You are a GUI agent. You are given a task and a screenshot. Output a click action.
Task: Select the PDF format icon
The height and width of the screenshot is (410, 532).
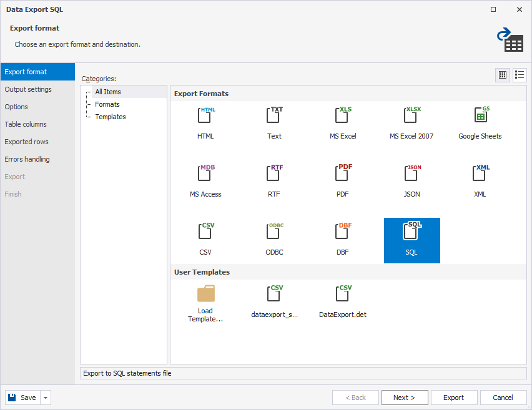point(343,176)
